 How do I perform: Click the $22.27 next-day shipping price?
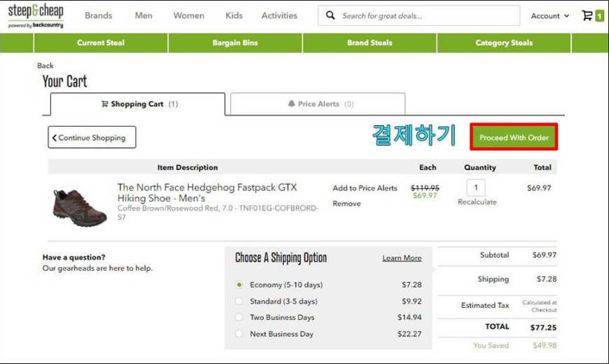pyautogui.click(x=409, y=334)
